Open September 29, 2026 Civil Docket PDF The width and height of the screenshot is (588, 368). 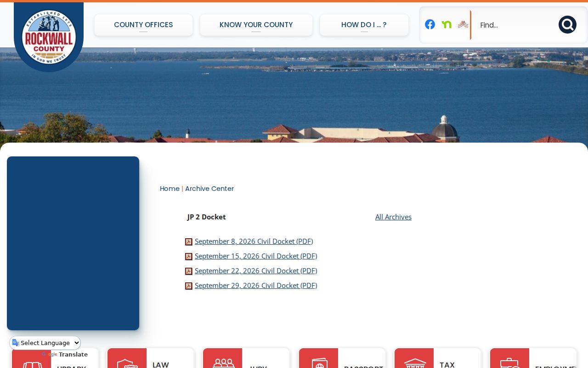click(256, 285)
